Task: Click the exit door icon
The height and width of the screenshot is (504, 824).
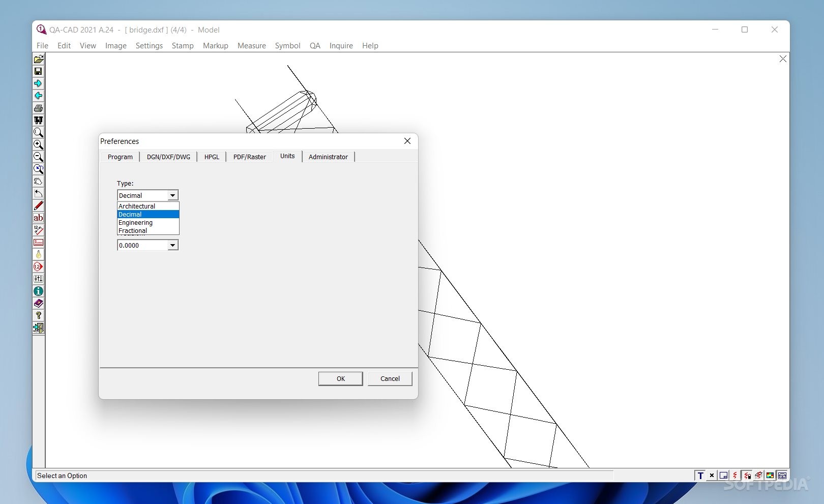Action: [x=38, y=328]
